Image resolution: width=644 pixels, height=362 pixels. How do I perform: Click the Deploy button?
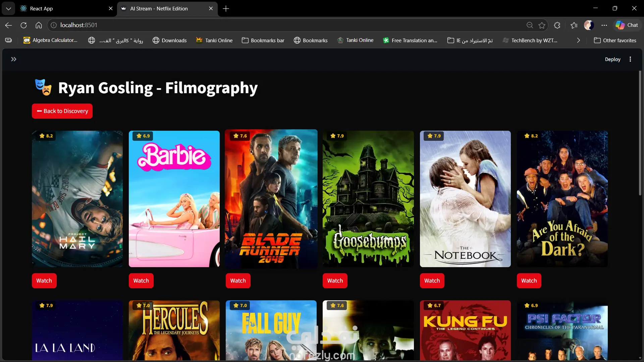[612, 59]
